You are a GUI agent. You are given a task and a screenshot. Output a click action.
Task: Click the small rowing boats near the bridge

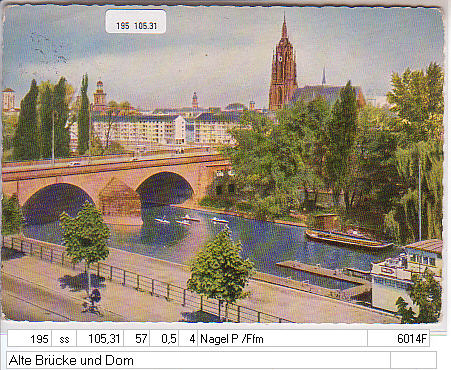192,220
